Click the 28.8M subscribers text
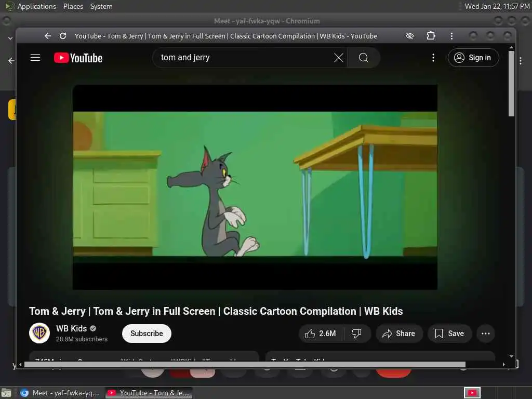This screenshot has width=532, height=399. point(82,339)
